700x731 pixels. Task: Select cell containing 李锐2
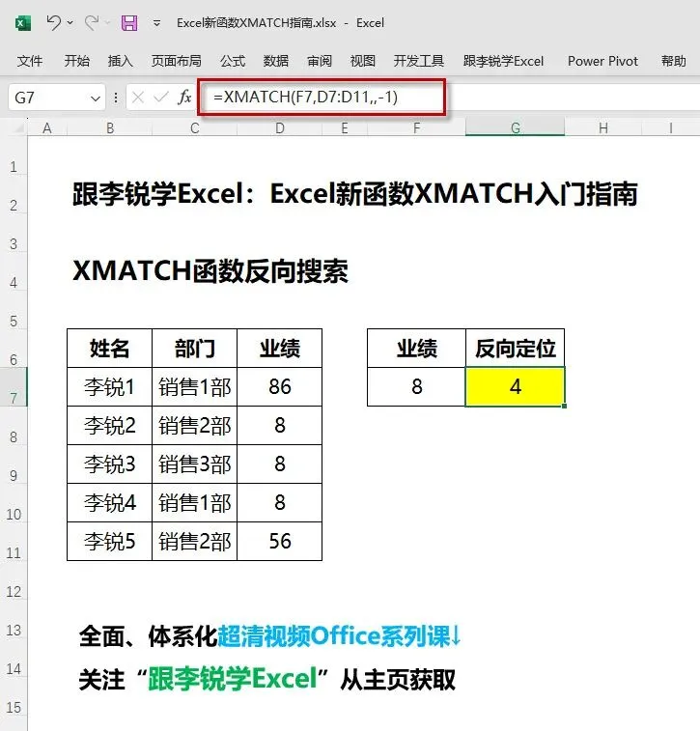[x=109, y=426]
